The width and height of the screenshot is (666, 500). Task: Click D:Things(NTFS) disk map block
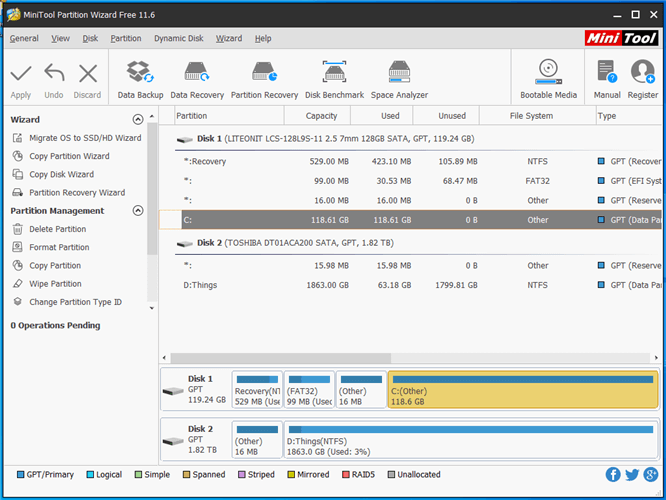(x=471, y=440)
